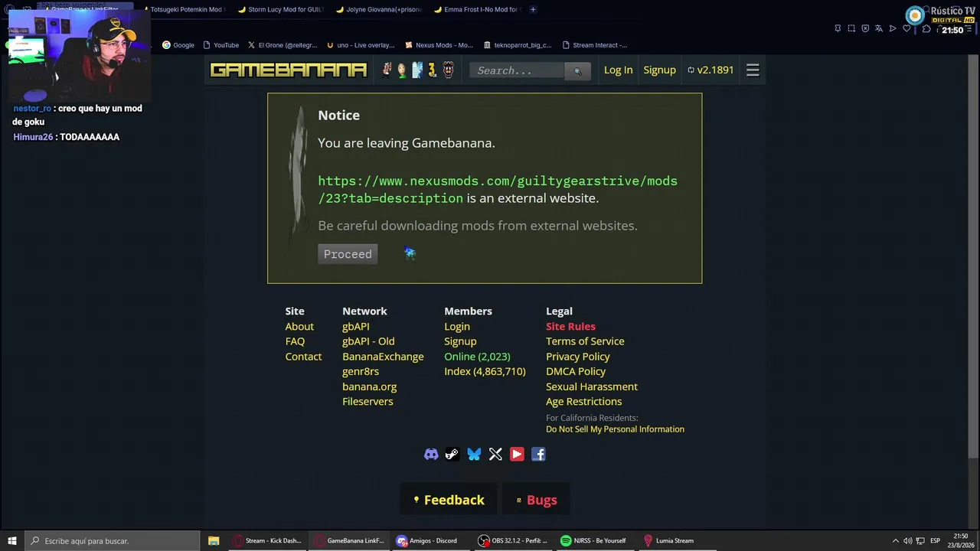
Task: Open a new browser tab
Action: pyautogui.click(x=533, y=9)
